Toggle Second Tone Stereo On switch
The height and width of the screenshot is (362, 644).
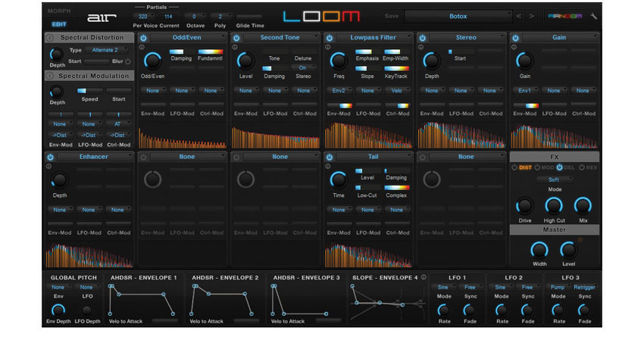click(303, 67)
